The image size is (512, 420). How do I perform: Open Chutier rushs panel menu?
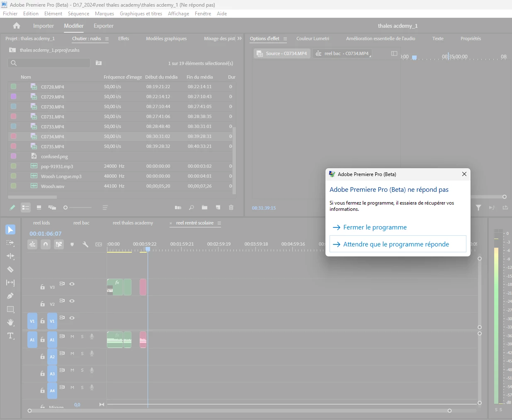(107, 39)
